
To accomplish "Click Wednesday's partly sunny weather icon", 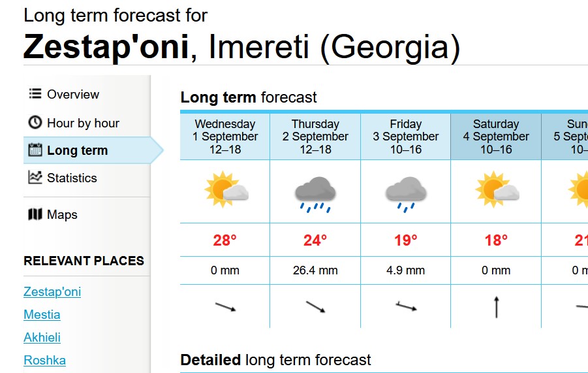I will pos(226,190).
